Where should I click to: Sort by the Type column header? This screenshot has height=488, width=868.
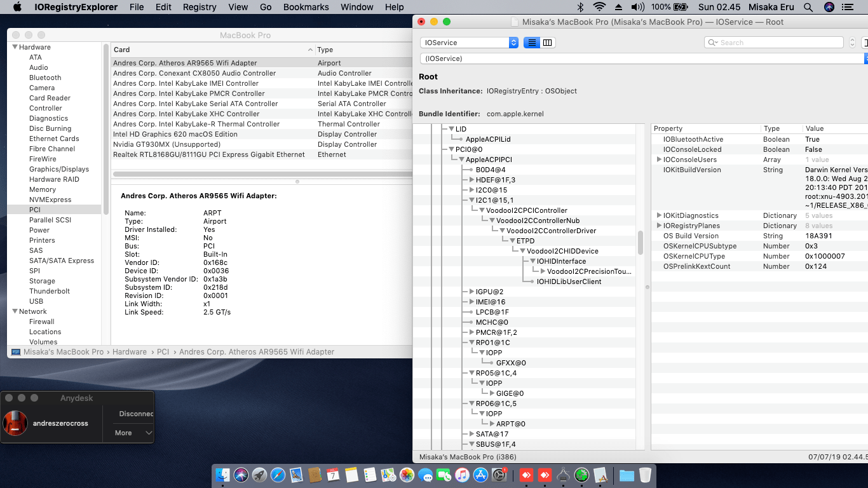(364, 50)
